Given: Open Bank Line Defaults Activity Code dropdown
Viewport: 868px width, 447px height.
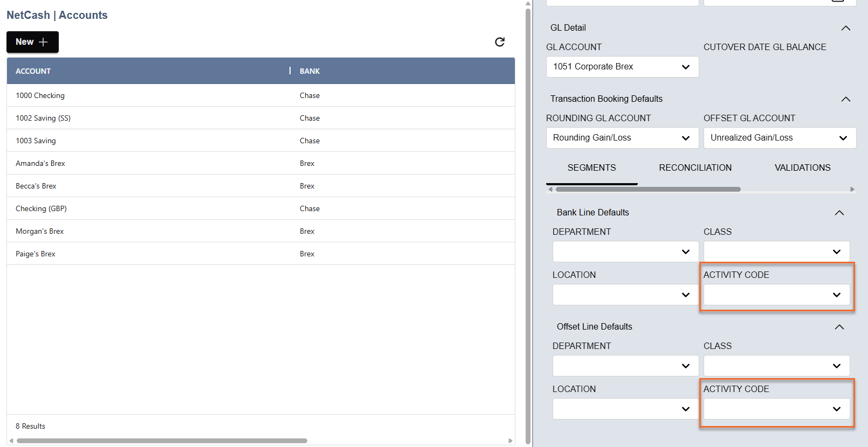Looking at the screenshot, I should point(776,295).
